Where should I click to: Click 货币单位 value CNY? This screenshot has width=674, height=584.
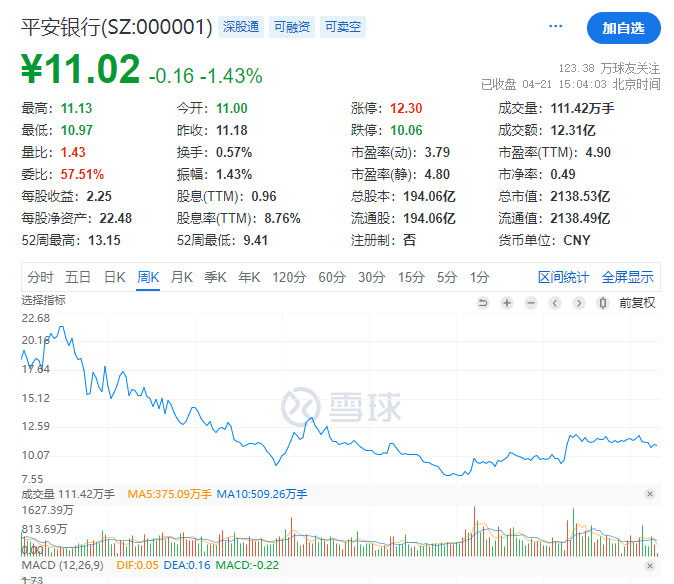pyautogui.click(x=577, y=240)
